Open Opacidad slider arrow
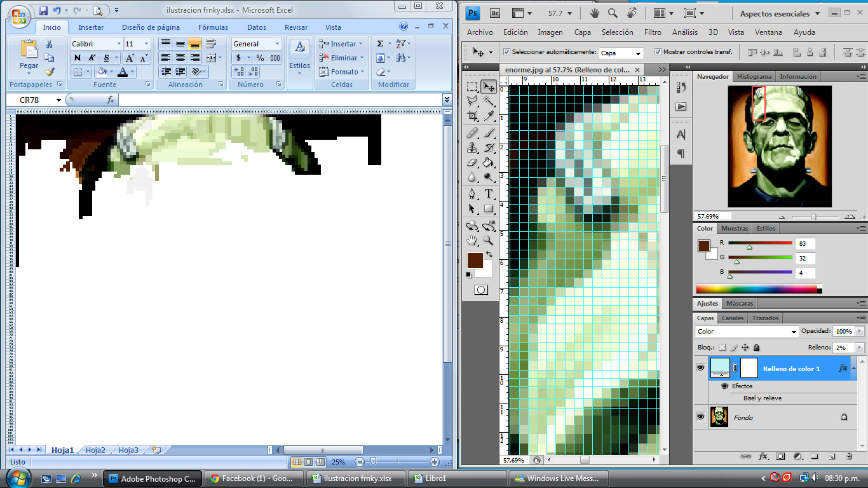This screenshot has height=488, width=868. coord(861,332)
